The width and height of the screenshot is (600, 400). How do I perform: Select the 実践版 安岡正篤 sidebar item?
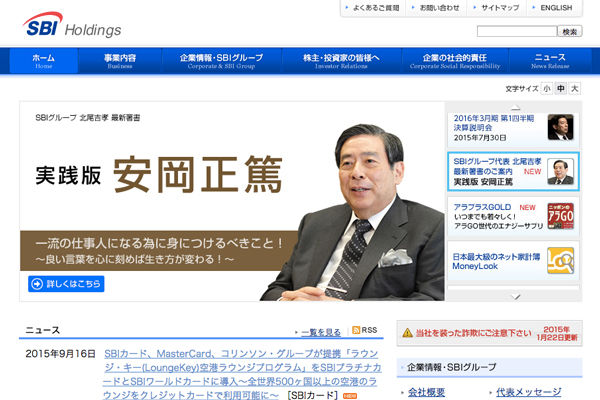[x=513, y=171]
